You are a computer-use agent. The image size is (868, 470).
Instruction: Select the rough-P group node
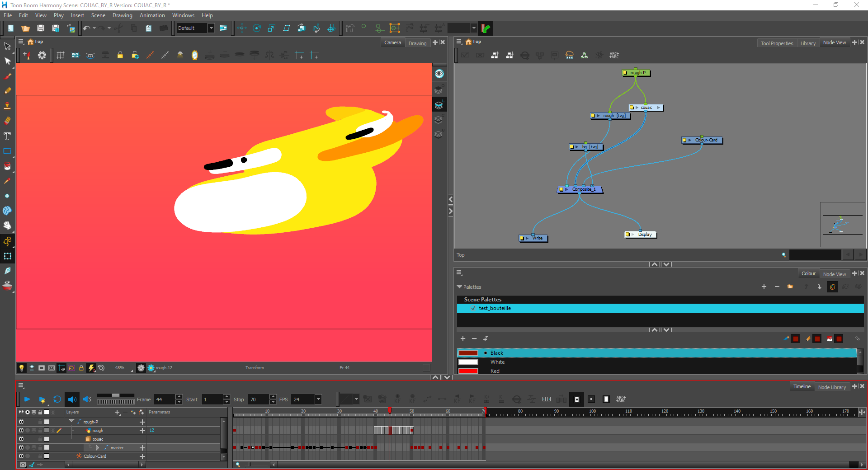(x=637, y=73)
